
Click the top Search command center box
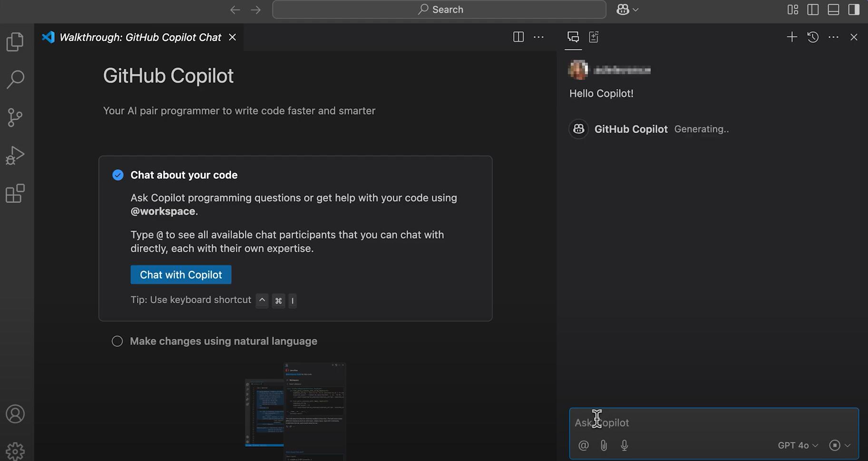(x=439, y=10)
